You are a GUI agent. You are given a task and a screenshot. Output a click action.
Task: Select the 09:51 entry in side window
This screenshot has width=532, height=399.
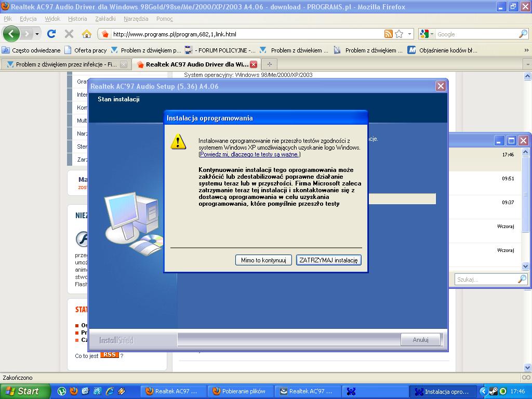coord(485,183)
